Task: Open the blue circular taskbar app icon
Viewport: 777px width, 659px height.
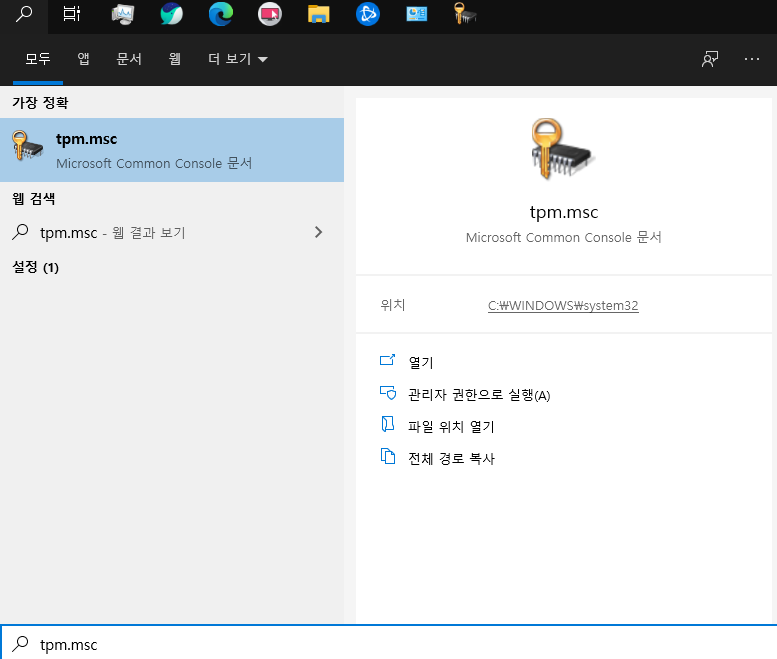Action: point(368,14)
